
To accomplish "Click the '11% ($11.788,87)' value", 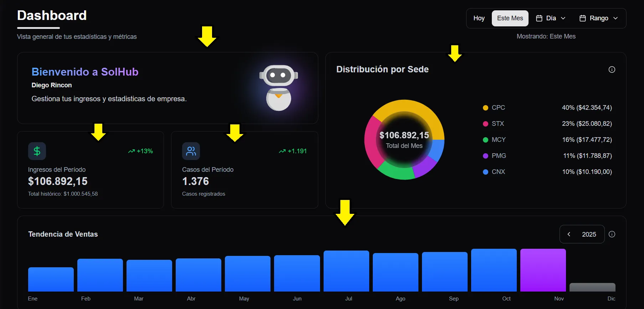I will 587,156.
